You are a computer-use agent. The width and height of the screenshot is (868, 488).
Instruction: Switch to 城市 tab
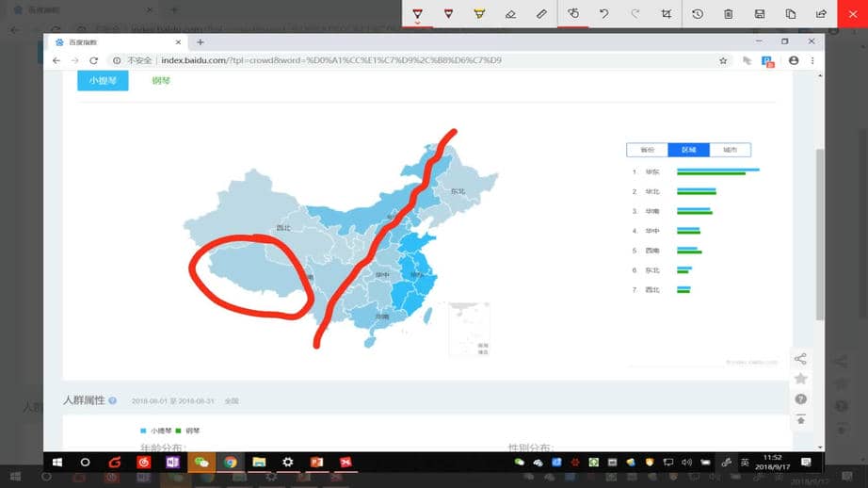point(730,150)
